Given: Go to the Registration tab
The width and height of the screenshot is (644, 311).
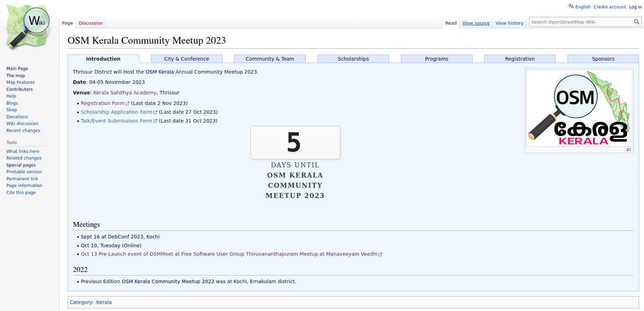Looking at the screenshot, I should click(519, 59).
